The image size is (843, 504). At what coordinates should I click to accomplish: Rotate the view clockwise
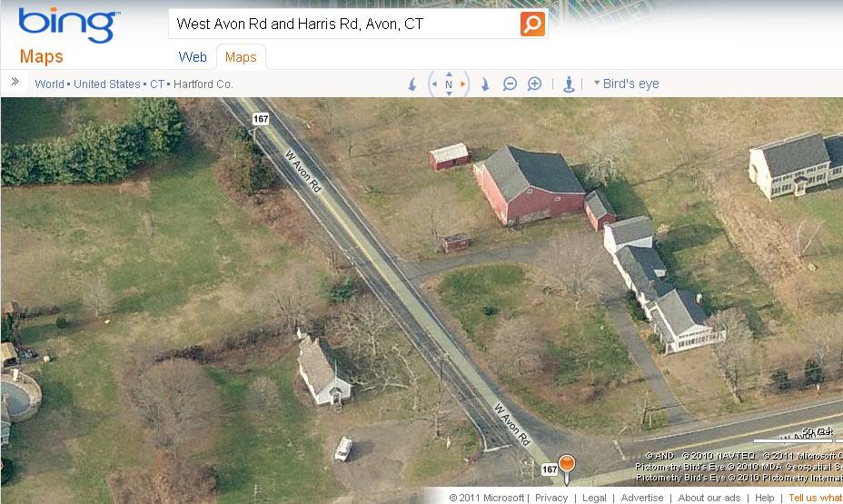coord(485,84)
